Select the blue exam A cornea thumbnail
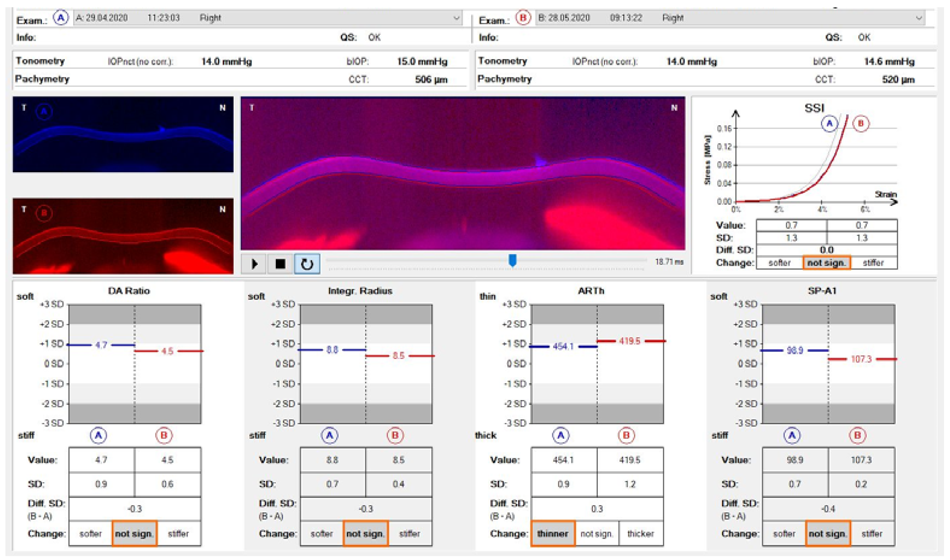Image resolution: width=950 pixels, height=560 pixels. pyautogui.click(x=123, y=134)
